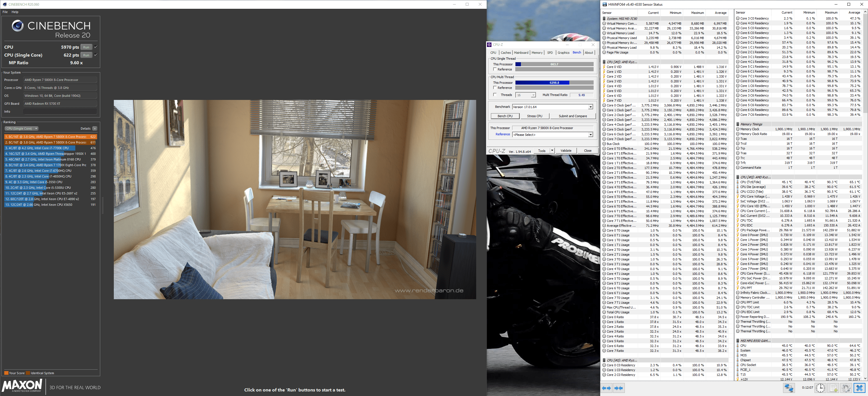The width and height of the screenshot is (868, 396).
Task: Open the Benchmark Version 17.01.64 dropdown
Action: (552, 107)
